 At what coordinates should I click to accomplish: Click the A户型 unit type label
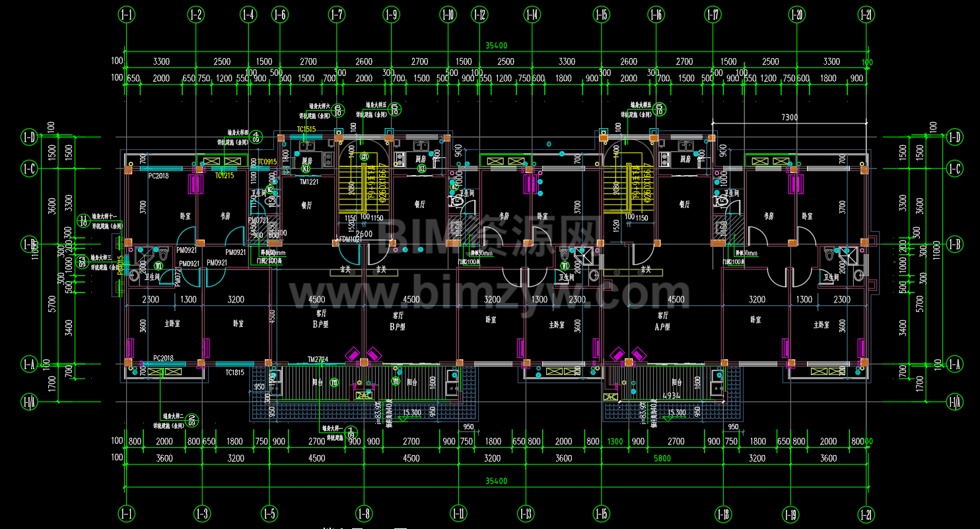pyautogui.click(x=662, y=326)
